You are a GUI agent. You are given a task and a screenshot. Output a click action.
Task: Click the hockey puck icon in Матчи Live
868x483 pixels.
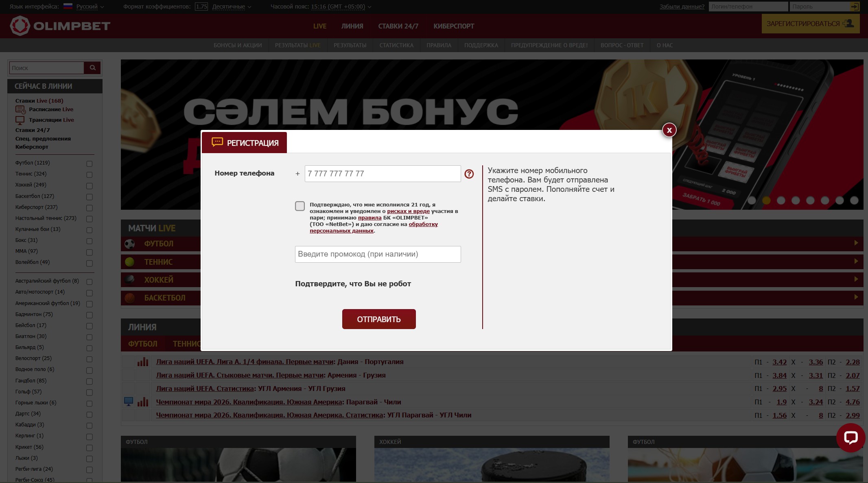point(130,279)
